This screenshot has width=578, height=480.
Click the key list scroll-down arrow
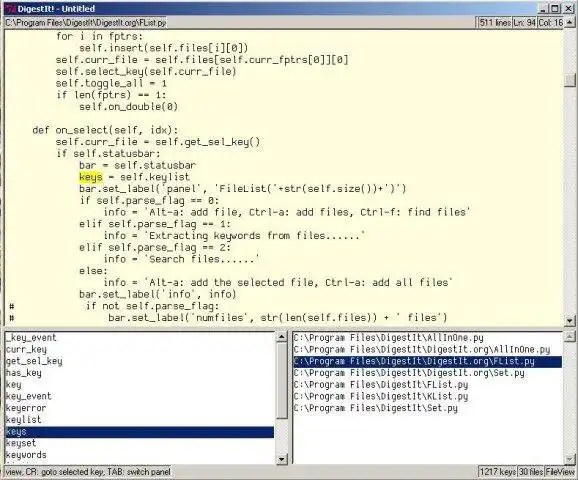pos(282,459)
